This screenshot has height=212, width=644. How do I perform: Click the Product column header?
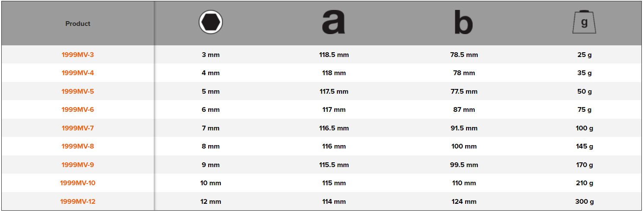(x=78, y=24)
